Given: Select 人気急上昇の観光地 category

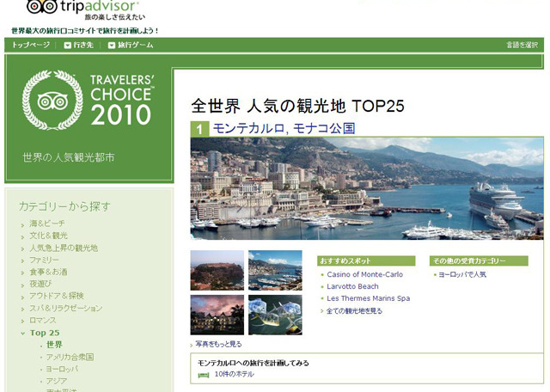Looking at the screenshot, I should [64, 248].
